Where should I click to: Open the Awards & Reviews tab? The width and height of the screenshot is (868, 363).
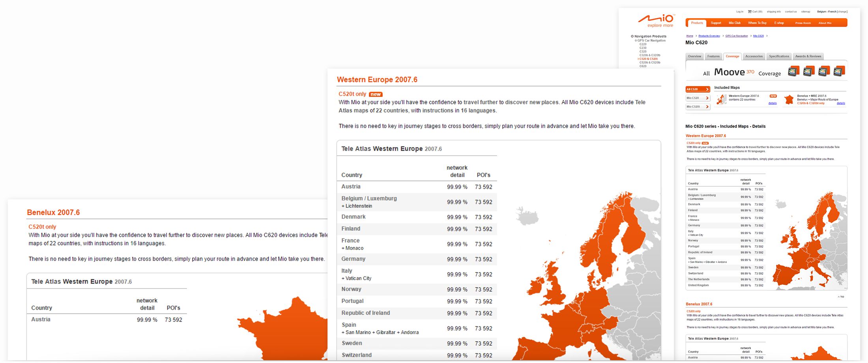(808, 56)
